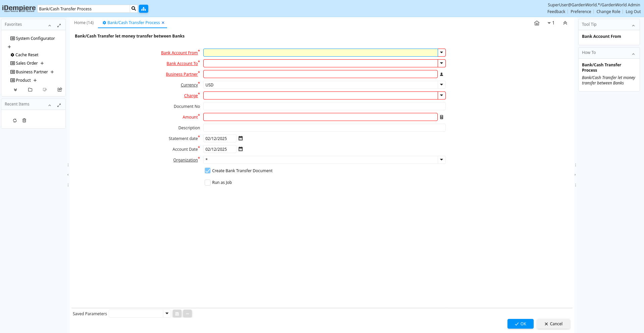
Task: Collapse the Favorites panel
Action: [50, 25]
